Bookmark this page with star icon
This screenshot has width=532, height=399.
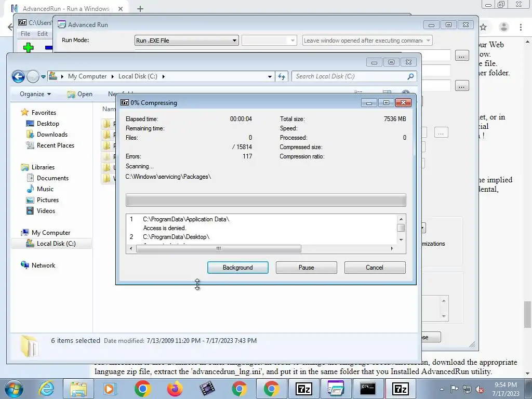coord(484,27)
